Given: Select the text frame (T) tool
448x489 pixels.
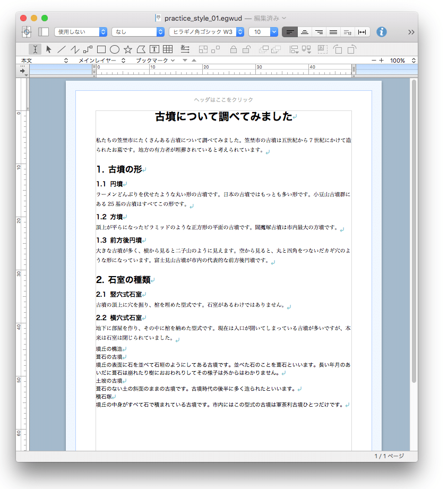Looking at the screenshot, I should click(x=154, y=49).
